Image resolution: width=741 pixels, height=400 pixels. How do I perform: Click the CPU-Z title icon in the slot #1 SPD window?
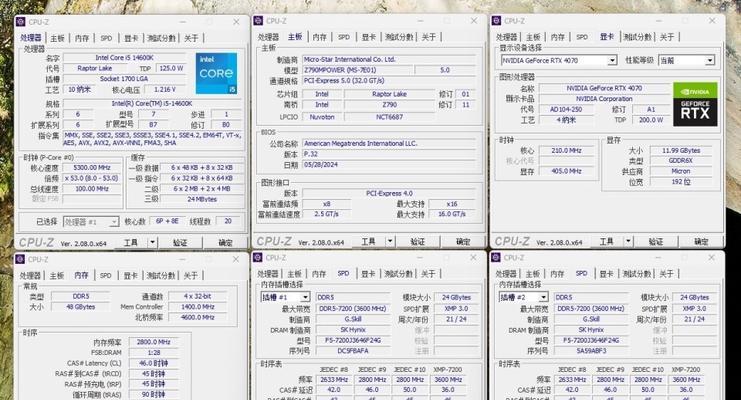point(258,258)
